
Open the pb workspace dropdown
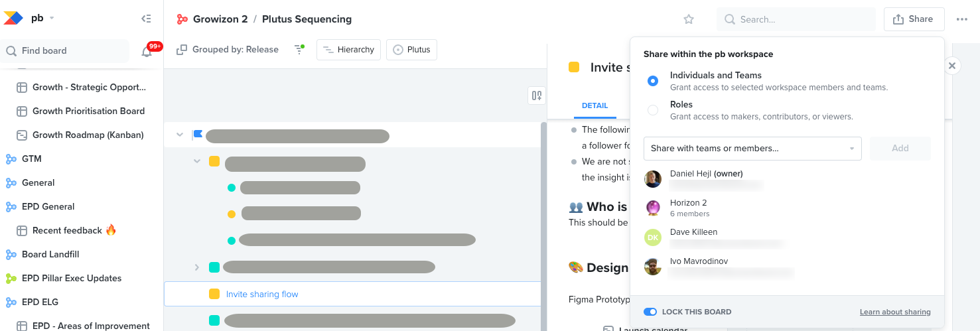pyautogui.click(x=43, y=19)
